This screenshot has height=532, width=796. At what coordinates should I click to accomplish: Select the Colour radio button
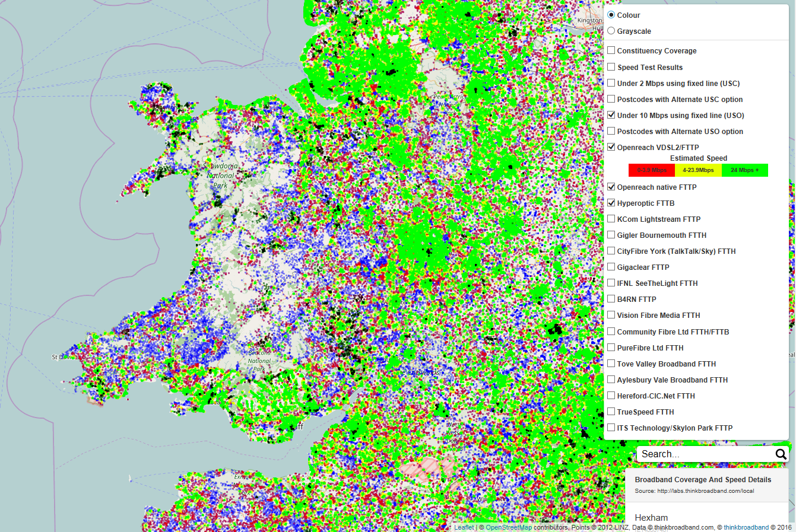point(611,15)
